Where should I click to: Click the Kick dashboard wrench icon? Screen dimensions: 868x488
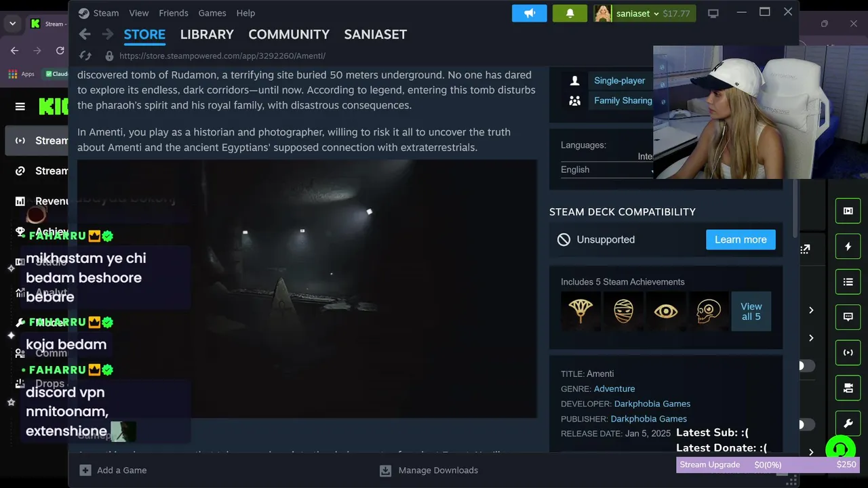[848, 424]
